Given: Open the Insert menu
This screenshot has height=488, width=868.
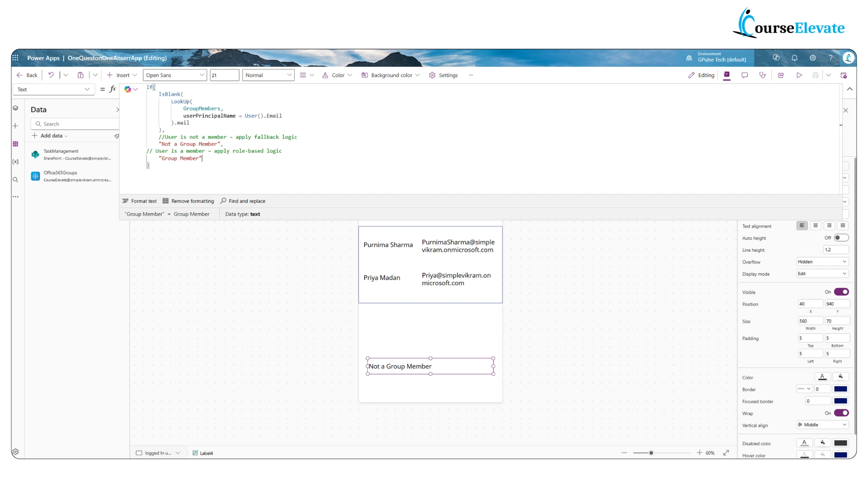Looking at the screenshot, I should point(121,75).
